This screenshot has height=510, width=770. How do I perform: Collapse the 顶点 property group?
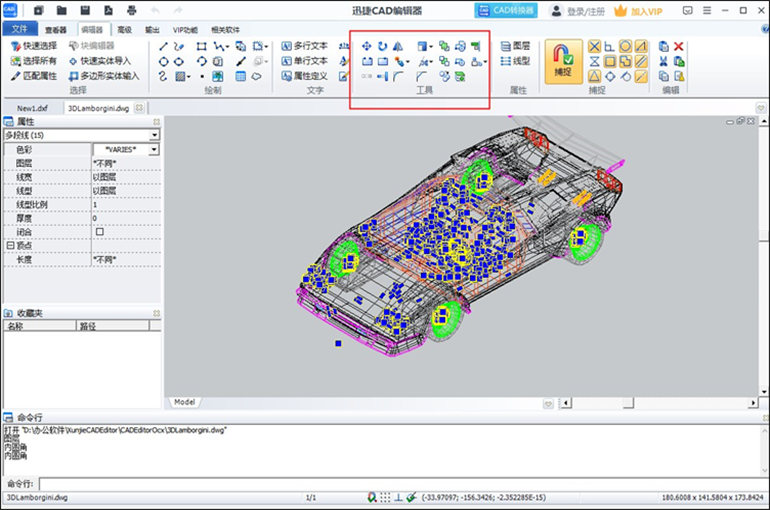point(10,245)
